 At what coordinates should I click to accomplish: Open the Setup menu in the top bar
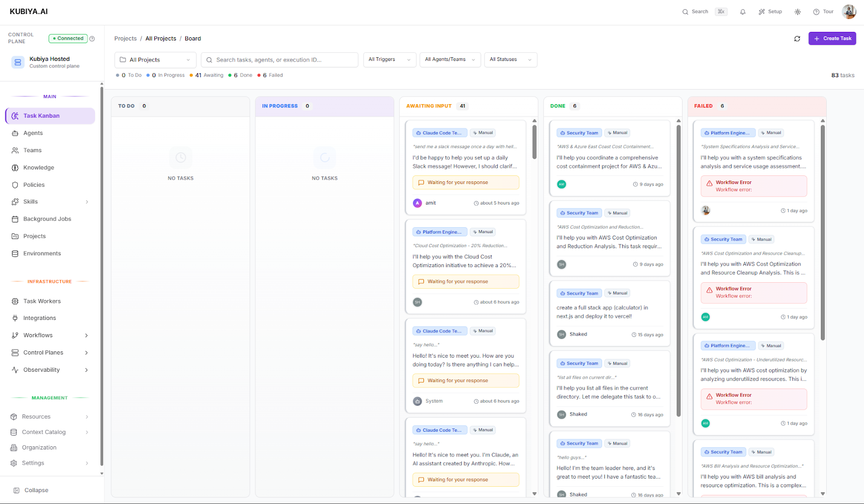[770, 11]
